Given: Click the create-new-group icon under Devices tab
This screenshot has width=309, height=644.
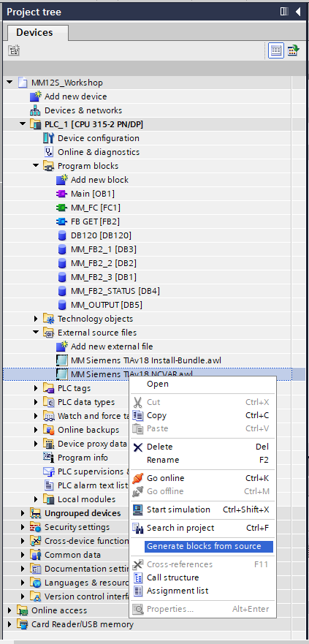Looking at the screenshot, I should (15, 50).
